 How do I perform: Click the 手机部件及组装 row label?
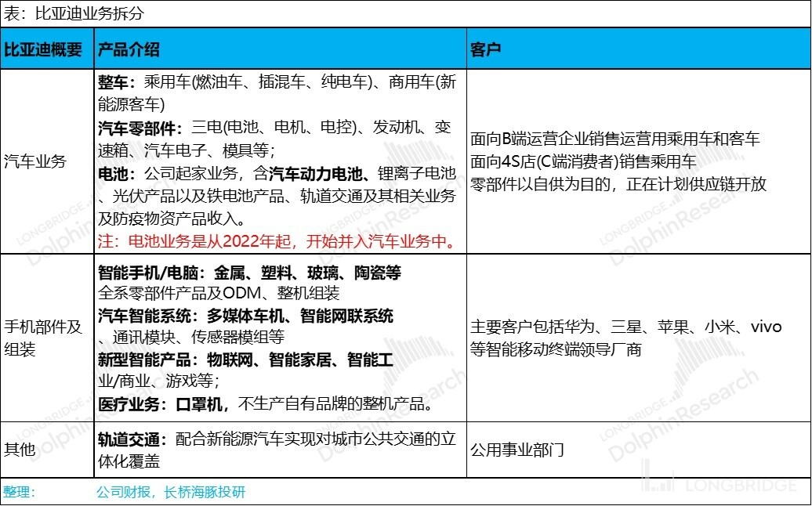click(43, 338)
